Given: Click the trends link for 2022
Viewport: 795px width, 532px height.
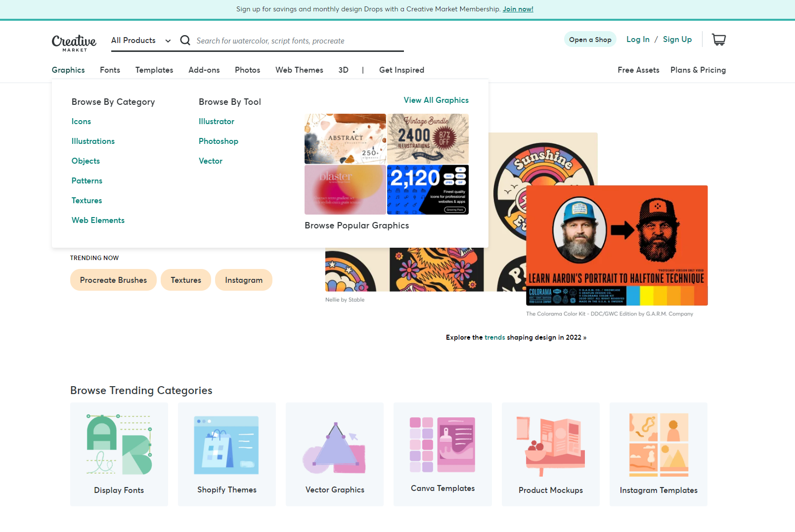Looking at the screenshot, I should pyautogui.click(x=494, y=338).
